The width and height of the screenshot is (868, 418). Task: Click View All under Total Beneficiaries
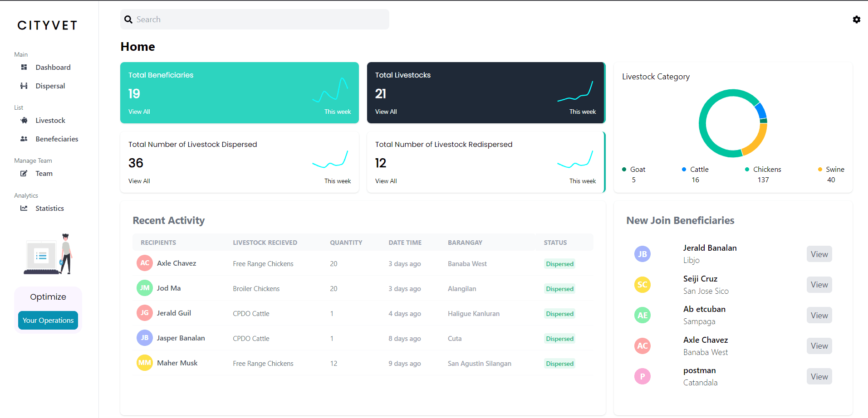[139, 112]
